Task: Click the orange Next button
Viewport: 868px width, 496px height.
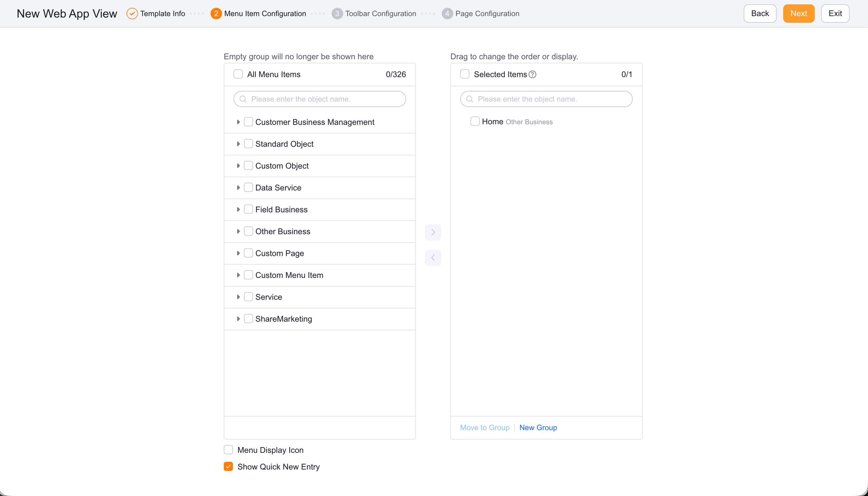Action: [798, 14]
